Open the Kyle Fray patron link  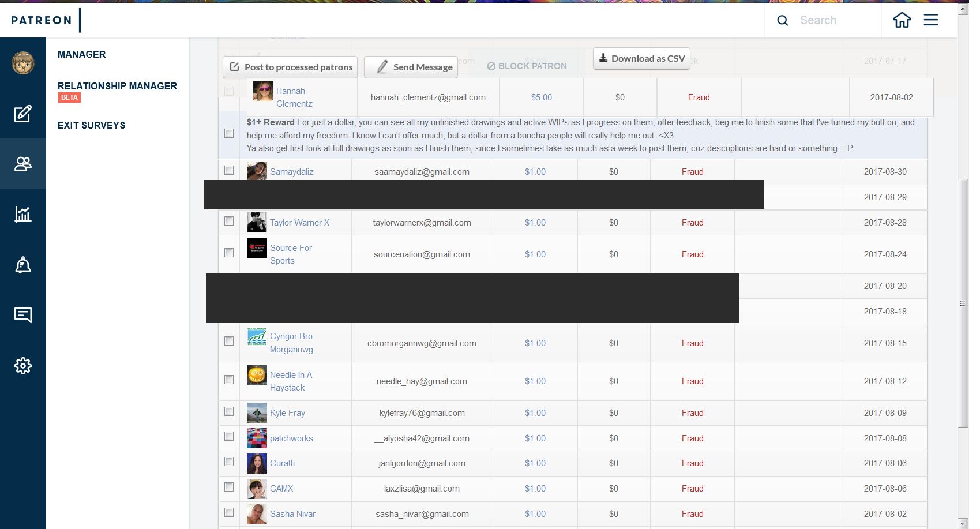click(x=287, y=413)
